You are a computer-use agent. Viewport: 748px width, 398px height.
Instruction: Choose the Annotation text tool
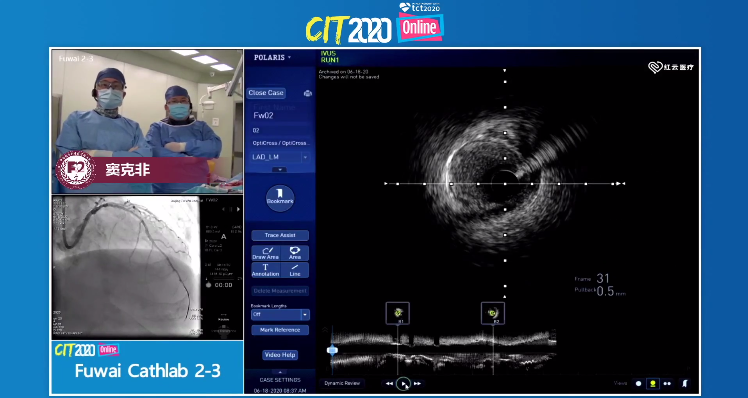coord(265,270)
